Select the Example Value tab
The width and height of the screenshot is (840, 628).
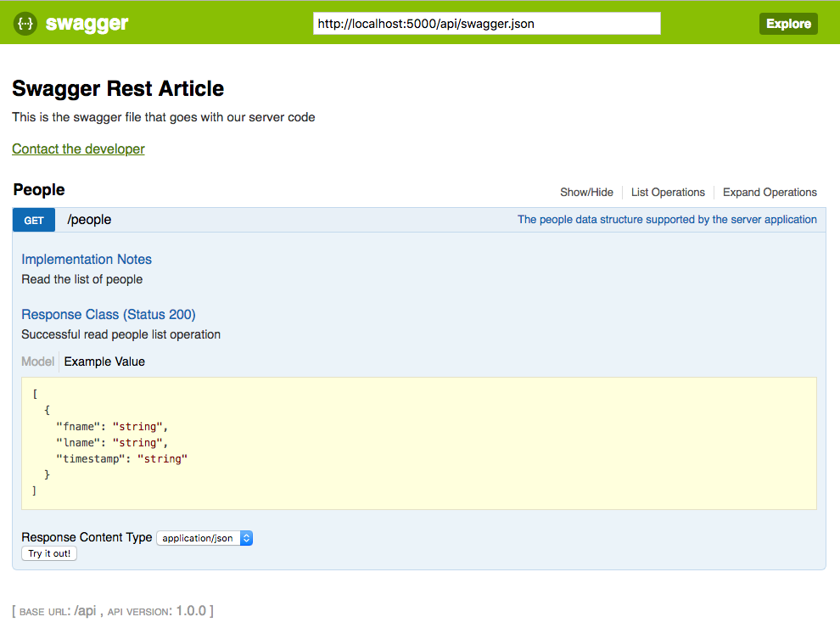coord(104,362)
